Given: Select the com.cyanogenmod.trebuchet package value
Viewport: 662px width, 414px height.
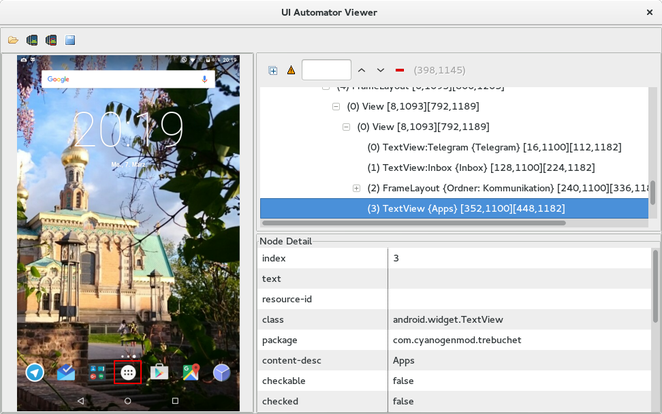Looking at the screenshot, I should pyautogui.click(x=457, y=340).
